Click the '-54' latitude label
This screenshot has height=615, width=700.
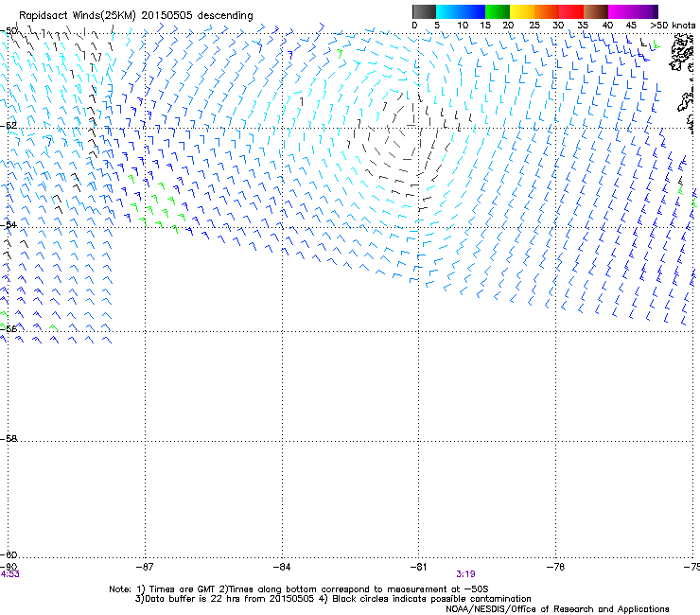[9, 224]
